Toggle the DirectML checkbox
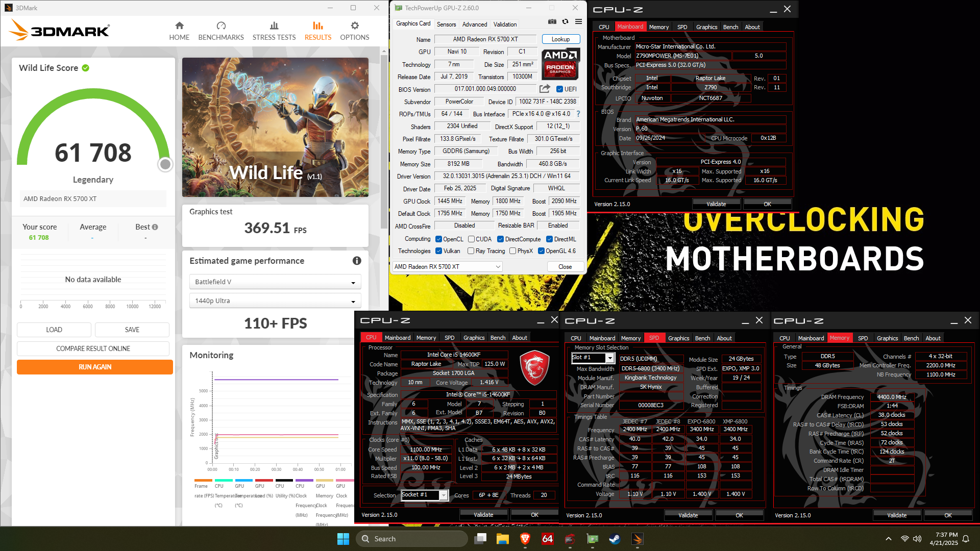This screenshot has width=980, height=551. (x=549, y=239)
